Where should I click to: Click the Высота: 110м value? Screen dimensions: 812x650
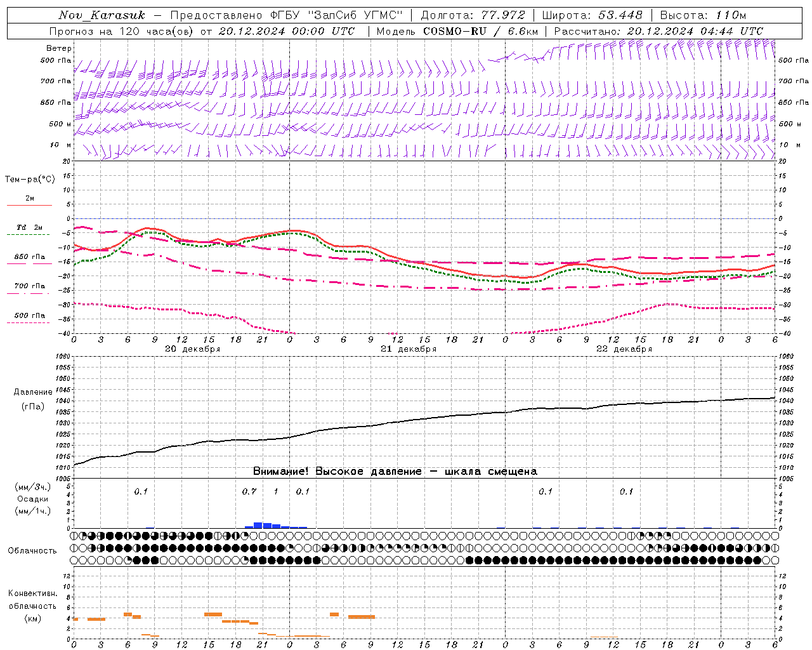click(703, 15)
